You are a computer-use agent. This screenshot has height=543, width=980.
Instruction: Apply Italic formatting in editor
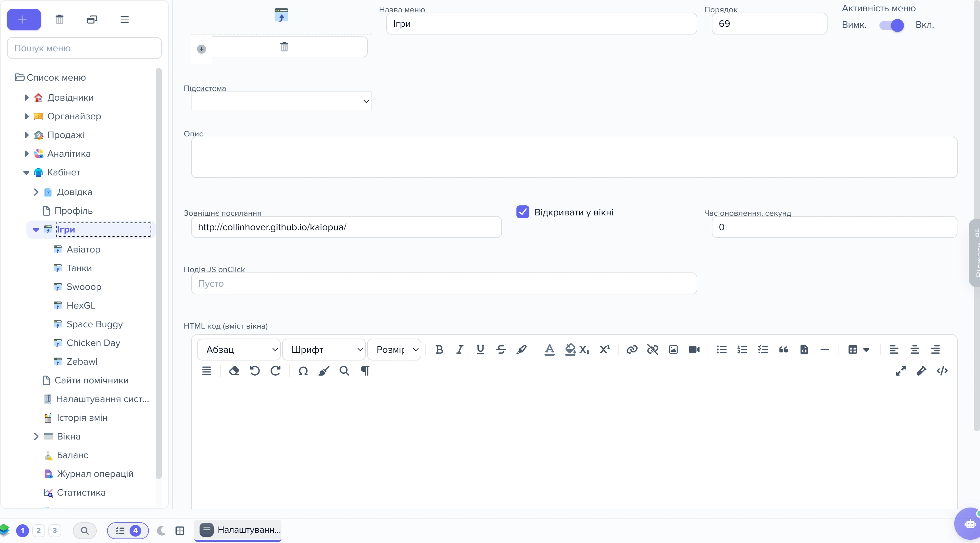(x=460, y=349)
